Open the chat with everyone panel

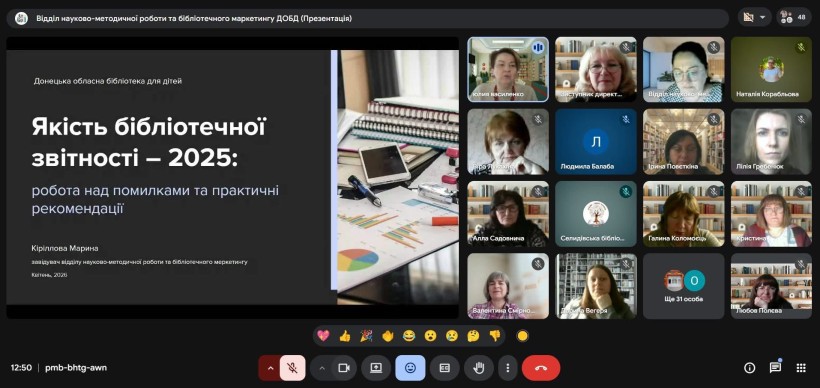(776, 368)
